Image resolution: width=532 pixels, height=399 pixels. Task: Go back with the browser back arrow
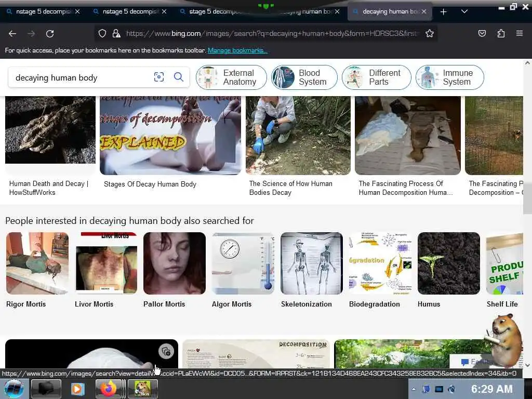click(x=12, y=34)
